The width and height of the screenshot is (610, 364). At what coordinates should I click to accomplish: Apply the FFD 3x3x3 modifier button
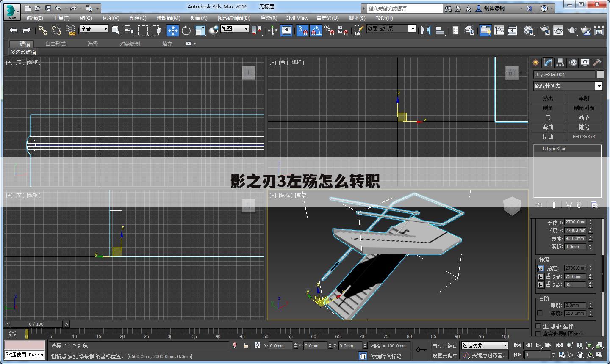click(x=584, y=137)
